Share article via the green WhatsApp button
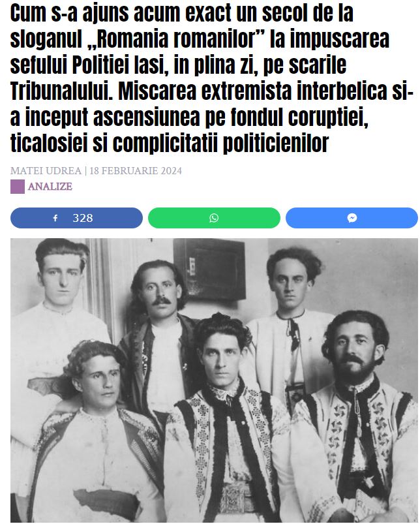Image resolution: width=420 pixels, height=524 pixels. (214, 218)
